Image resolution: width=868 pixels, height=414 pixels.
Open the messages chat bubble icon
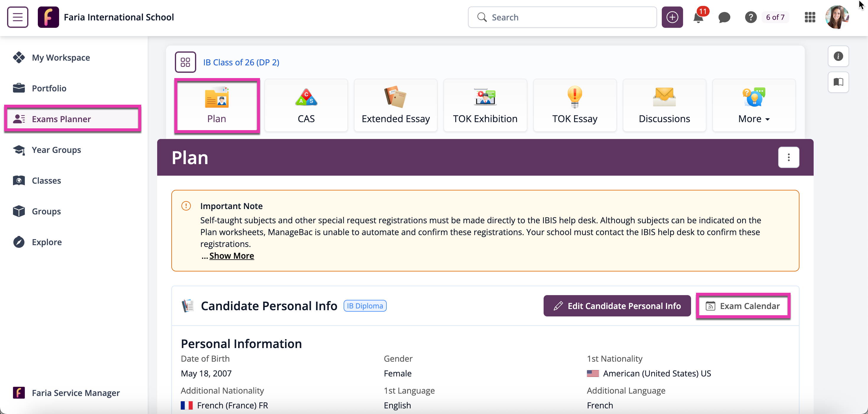point(724,17)
